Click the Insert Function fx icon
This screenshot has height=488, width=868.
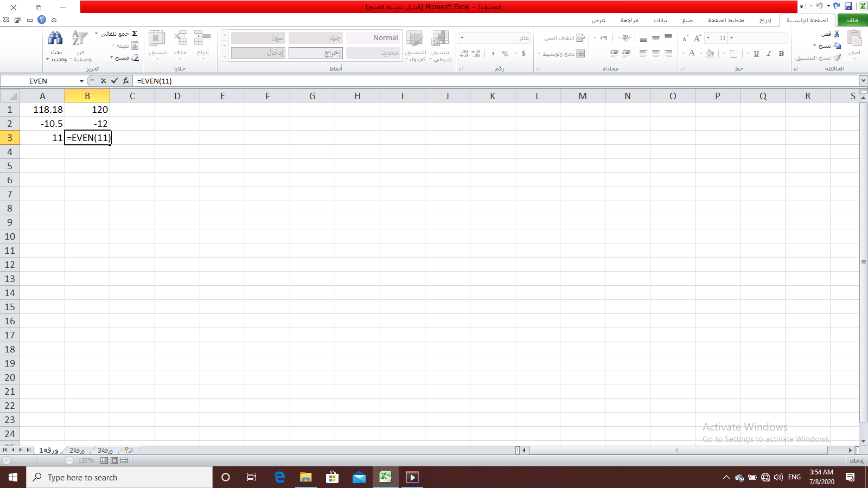point(126,81)
